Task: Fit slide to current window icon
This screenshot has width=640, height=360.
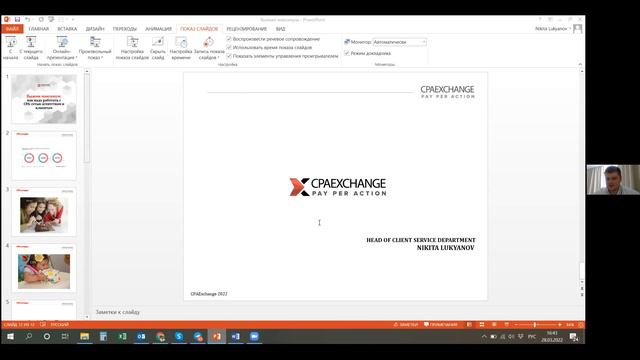Action: pyautogui.click(x=581, y=324)
